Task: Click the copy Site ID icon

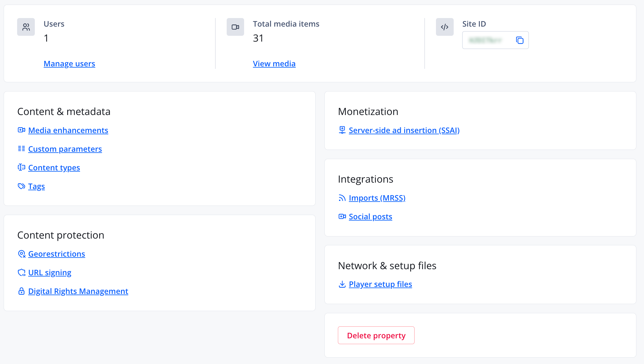Action: pyautogui.click(x=520, y=40)
